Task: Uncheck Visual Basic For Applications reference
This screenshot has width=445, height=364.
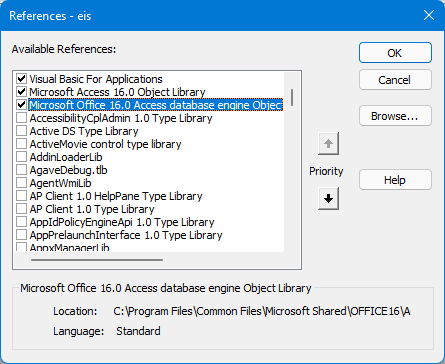Action: tap(22, 79)
